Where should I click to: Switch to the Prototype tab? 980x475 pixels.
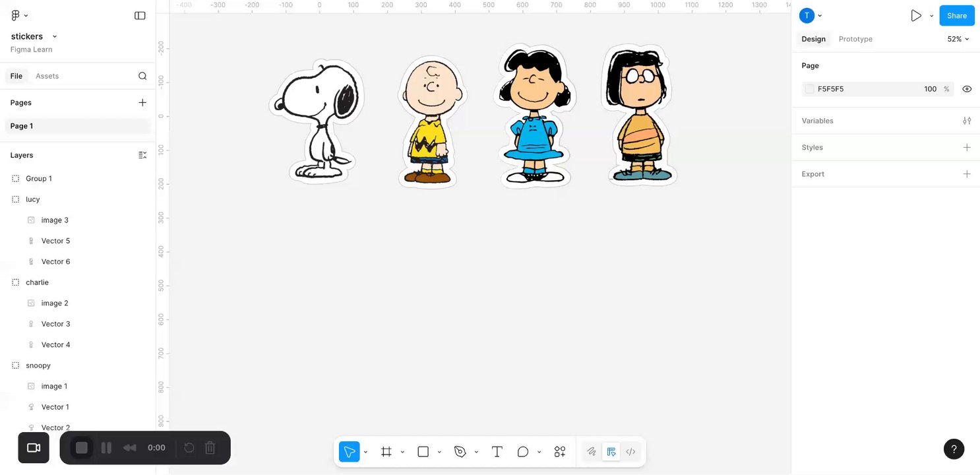(855, 39)
